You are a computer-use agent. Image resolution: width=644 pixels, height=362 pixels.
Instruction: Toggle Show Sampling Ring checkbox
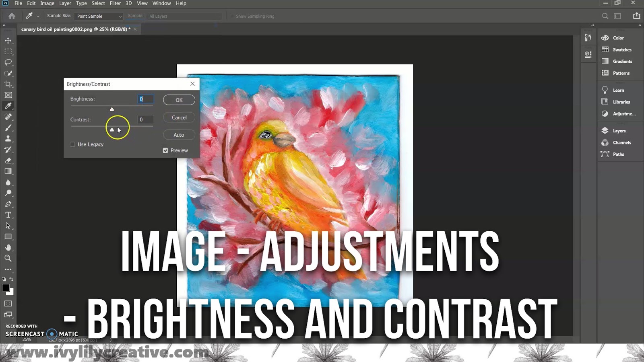(232, 16)
